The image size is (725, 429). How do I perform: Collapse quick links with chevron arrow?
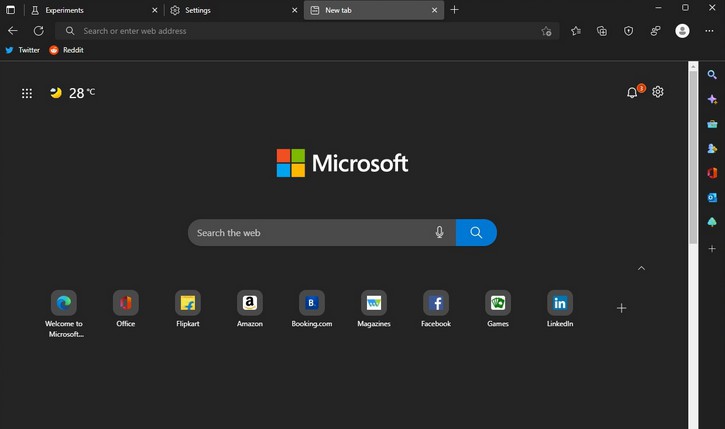[641, 268]
